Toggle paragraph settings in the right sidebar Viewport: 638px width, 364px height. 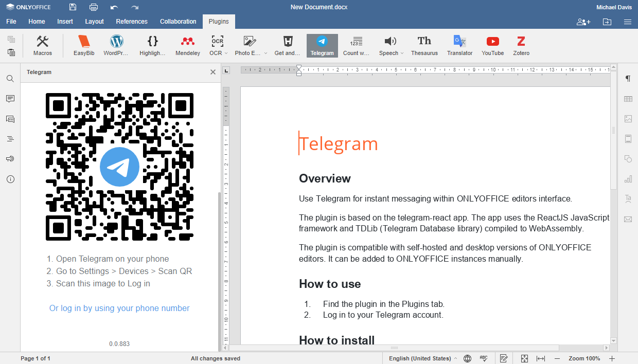pos(628,79)
